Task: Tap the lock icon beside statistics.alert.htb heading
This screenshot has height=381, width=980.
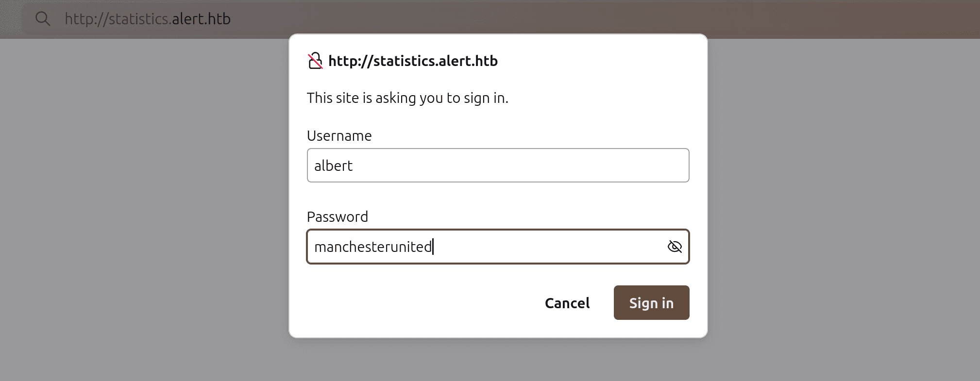Action: point(315,60)
